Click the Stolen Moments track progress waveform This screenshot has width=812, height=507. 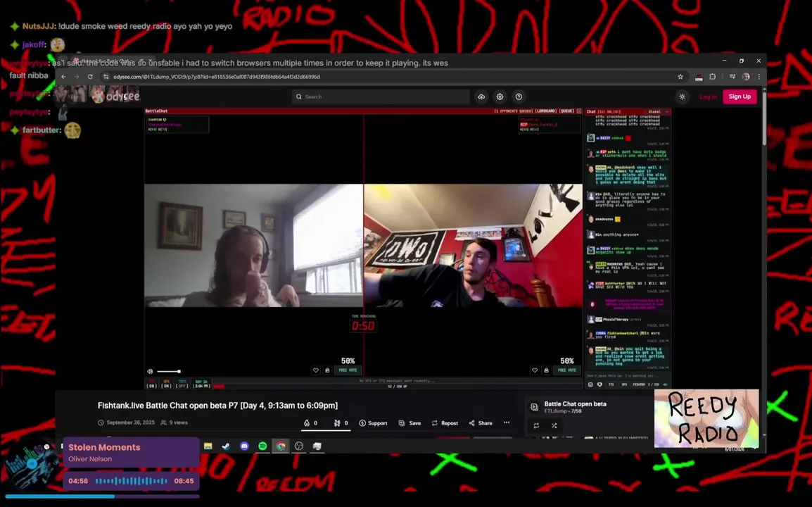(x=131, y=481)
